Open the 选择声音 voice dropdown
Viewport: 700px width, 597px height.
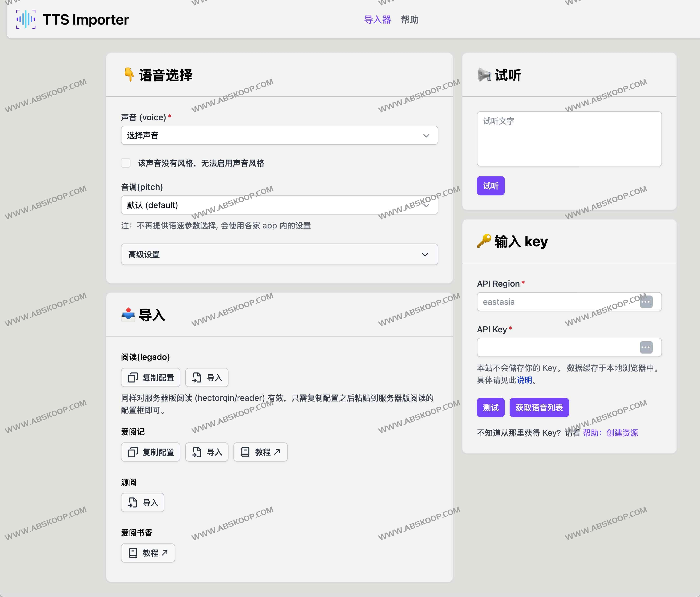279,135
